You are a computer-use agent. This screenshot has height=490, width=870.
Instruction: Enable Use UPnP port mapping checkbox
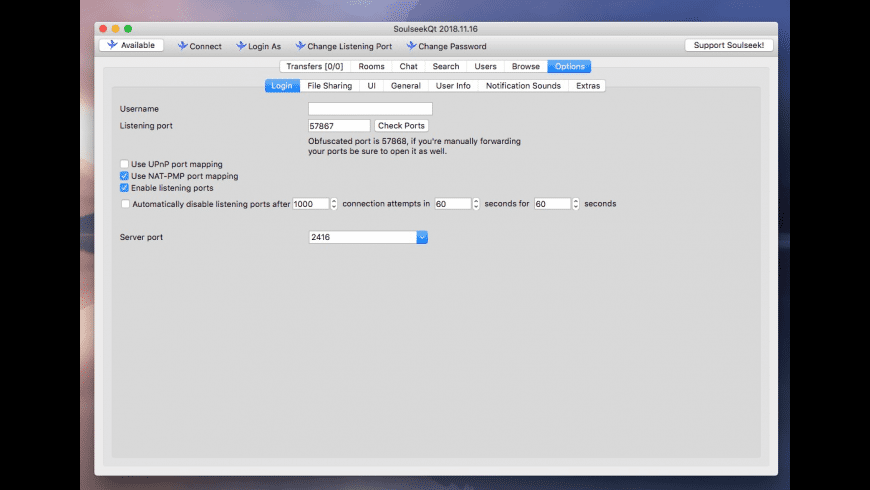tap(124, 164)
